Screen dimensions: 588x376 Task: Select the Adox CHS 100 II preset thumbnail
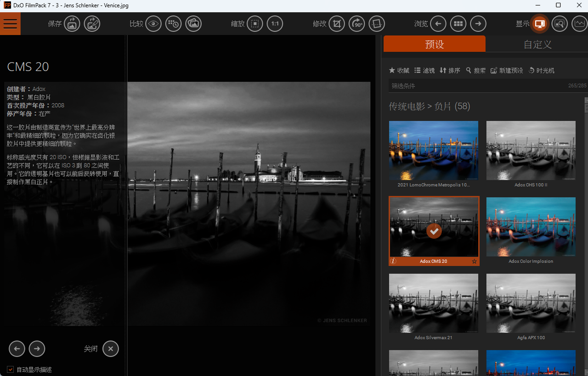coord(531,150)
